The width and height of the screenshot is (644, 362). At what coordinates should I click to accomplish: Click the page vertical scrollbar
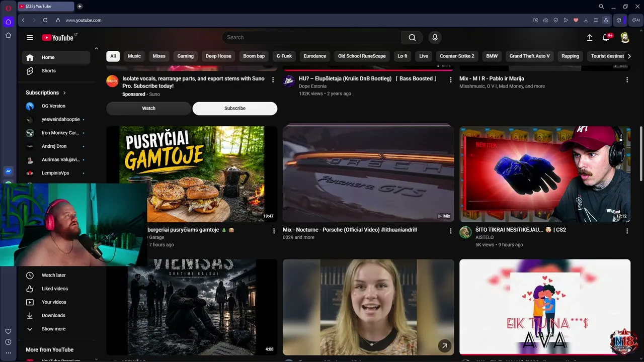click(640, 153)
